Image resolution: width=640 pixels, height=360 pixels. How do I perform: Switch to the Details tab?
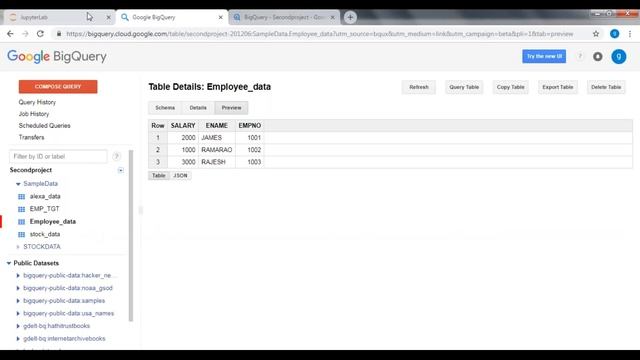coord(198,108)
